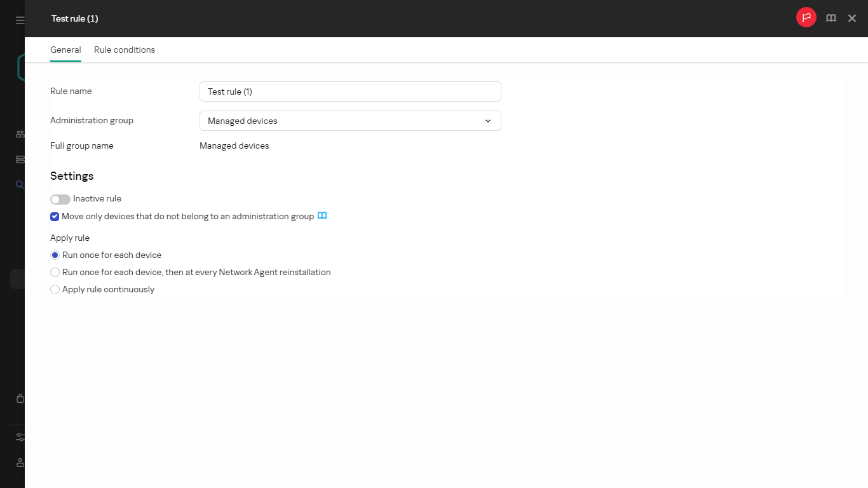
Task: Choose Apply rule continuously option
Action: (x=55, y=290)
